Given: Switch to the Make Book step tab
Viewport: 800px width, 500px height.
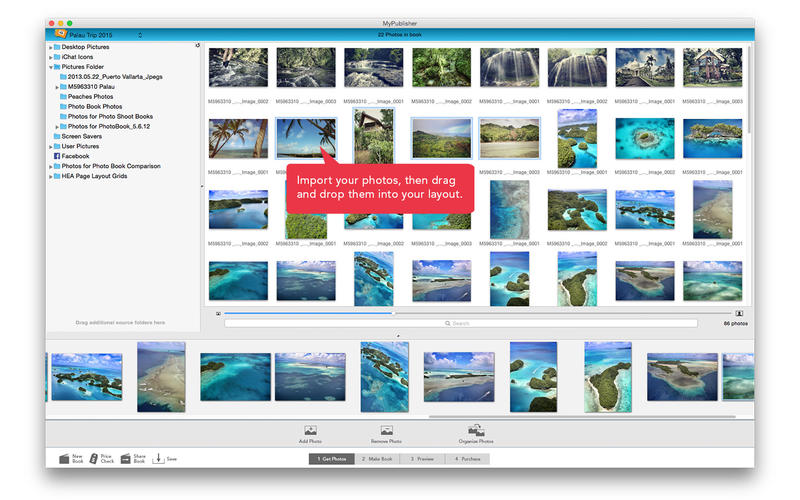Looking at the screenshot, I should coord(376,458).
